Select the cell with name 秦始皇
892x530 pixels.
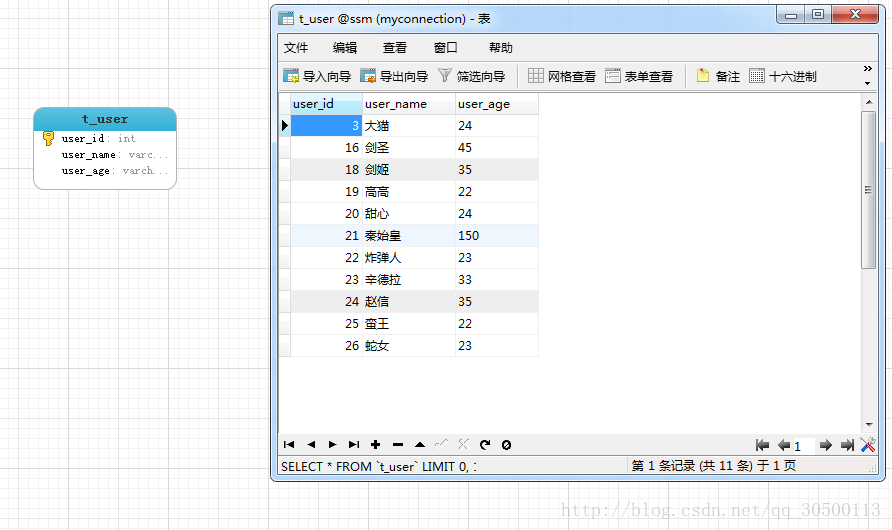click(409, 235)
